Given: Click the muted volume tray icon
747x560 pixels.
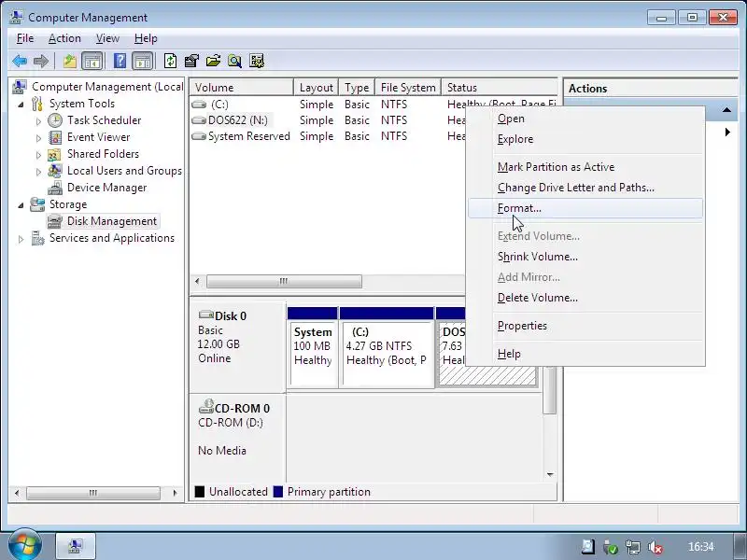Looking at the screenshot, I should tap(655, 547).
